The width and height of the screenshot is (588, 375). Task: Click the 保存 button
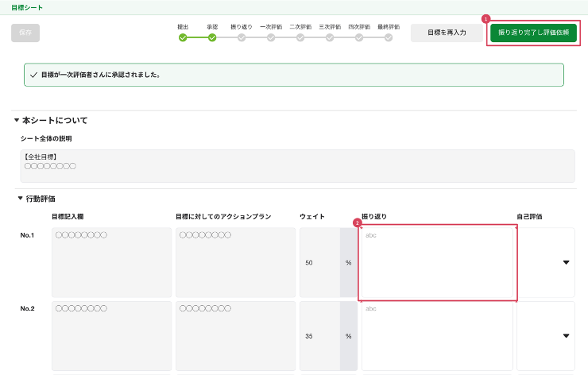[x=25, y=33]
